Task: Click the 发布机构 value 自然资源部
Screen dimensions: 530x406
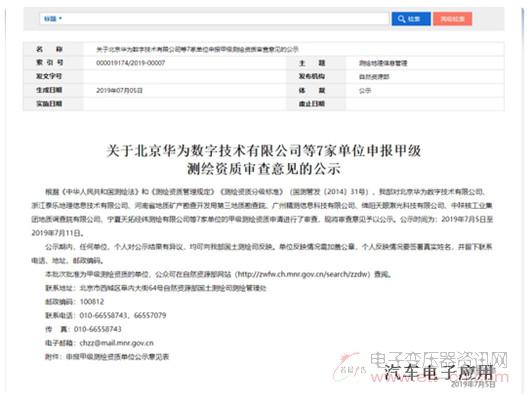Action: 374,77
